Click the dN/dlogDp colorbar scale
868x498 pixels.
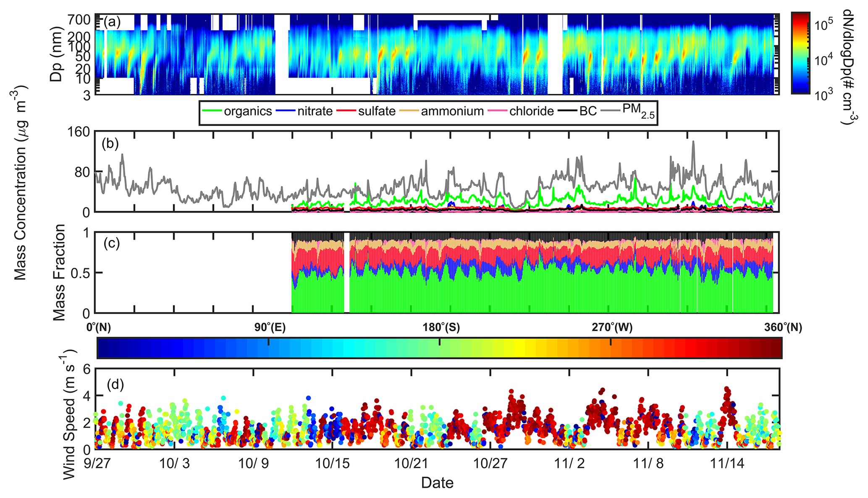[800, 52]
